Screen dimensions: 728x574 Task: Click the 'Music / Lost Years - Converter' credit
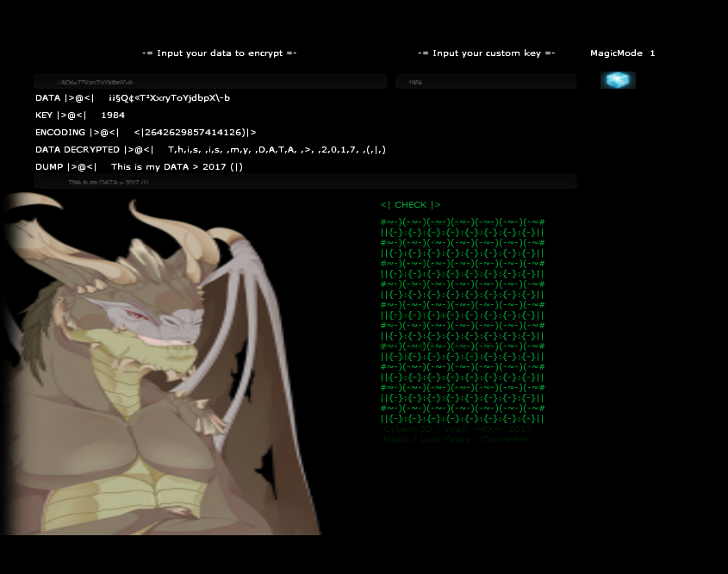456,440
